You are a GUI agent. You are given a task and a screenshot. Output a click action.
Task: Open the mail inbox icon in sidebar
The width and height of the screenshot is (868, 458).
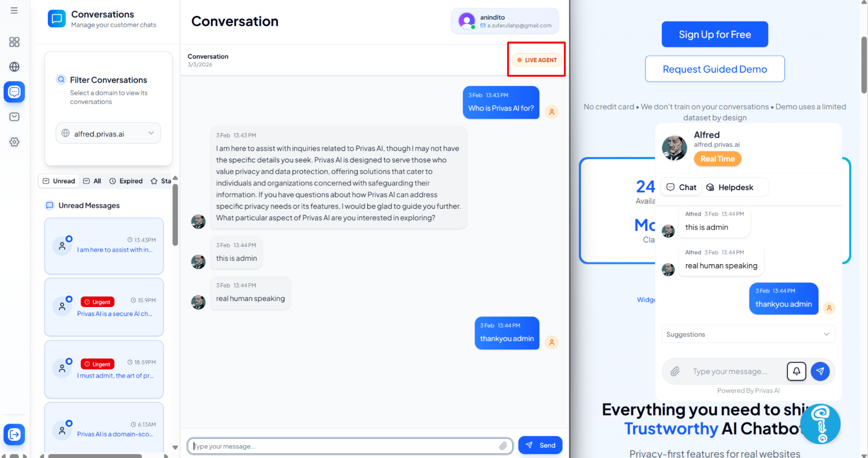point(14,117)
